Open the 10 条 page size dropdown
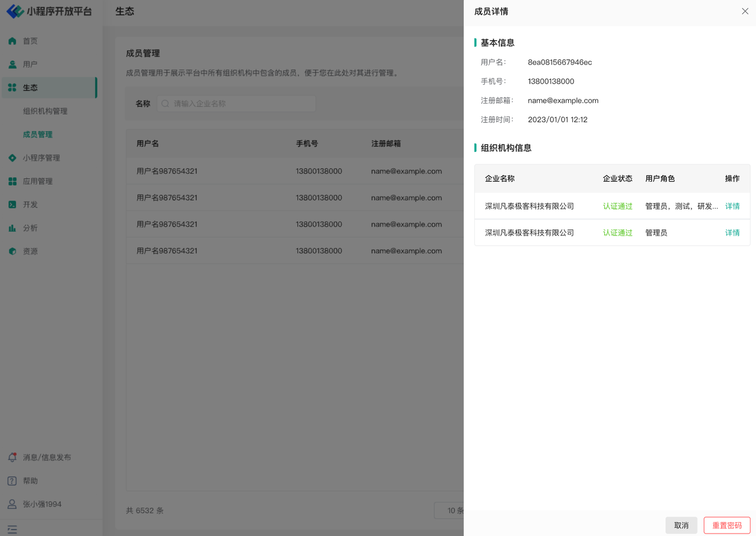 (x=450, y=511)
